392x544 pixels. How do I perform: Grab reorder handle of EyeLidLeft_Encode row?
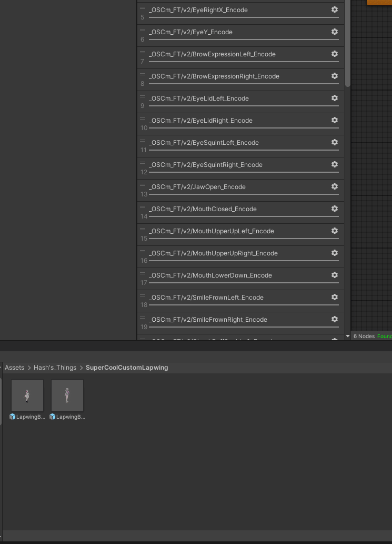click(x=143, y=97)
